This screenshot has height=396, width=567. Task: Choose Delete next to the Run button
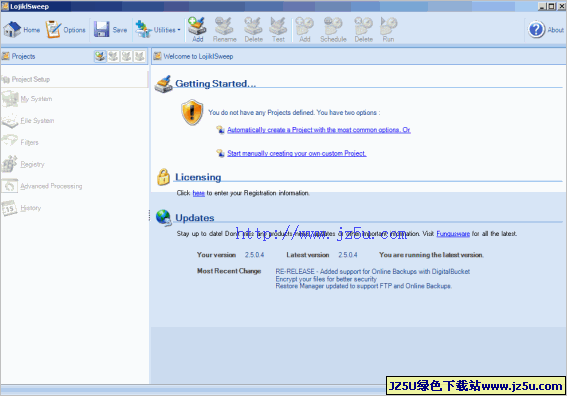click(363, 29)
